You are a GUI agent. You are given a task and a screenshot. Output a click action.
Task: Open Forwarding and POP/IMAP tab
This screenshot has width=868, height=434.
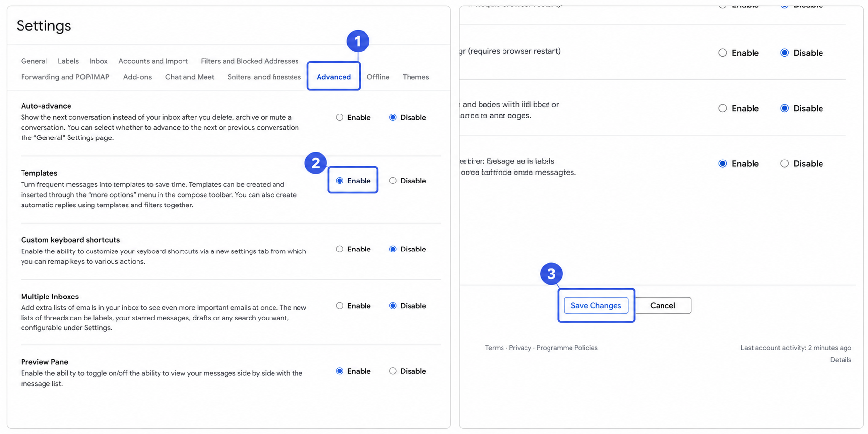point(65,77)
